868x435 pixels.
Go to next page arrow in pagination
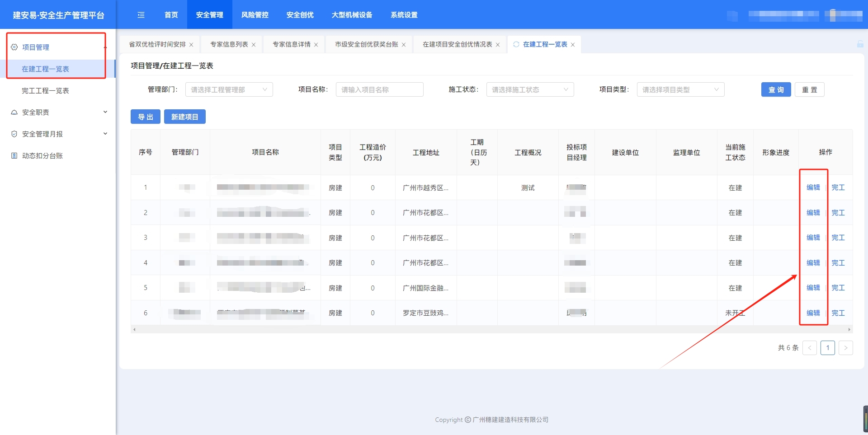tap(845, 348)
